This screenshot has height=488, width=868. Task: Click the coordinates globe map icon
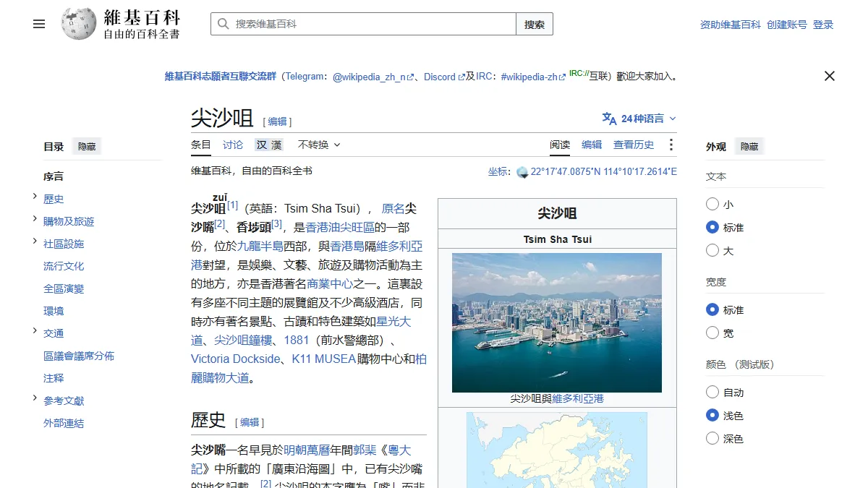click(522, 172)
